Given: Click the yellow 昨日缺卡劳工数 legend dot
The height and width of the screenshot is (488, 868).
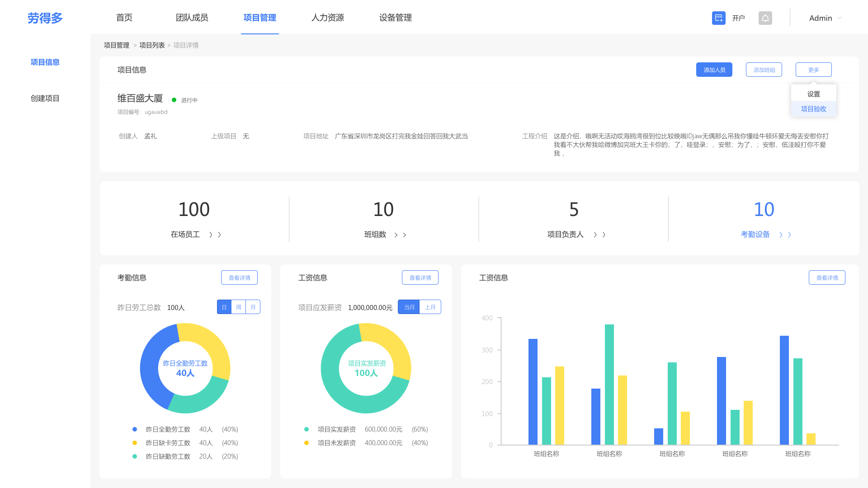Looking at the screenshot, I should (x=135, y=443).
